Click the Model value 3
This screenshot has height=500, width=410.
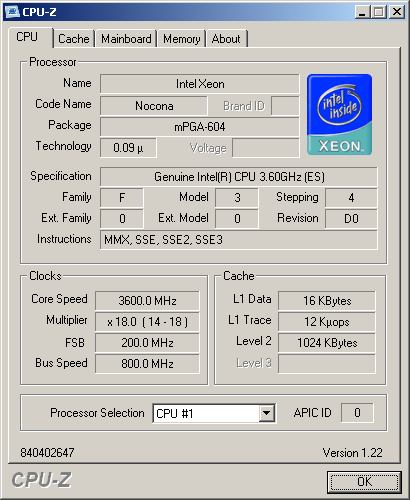[x=237, y=198]
